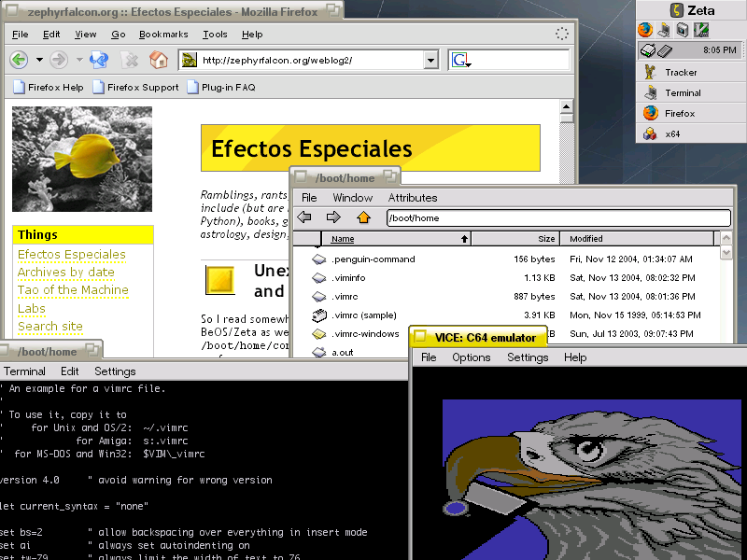Click the Tracker forward arrow icon
Image resolution: width=747 pixels, height=560 pixels.
(333, 217)
